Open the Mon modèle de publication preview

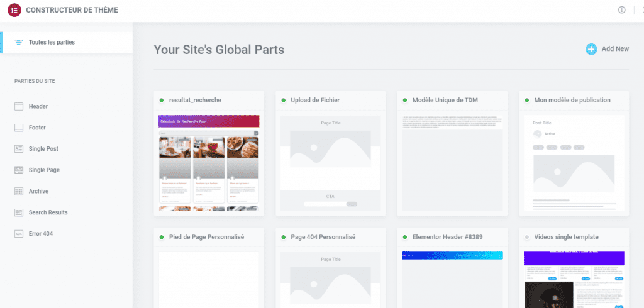pos(574,163)
